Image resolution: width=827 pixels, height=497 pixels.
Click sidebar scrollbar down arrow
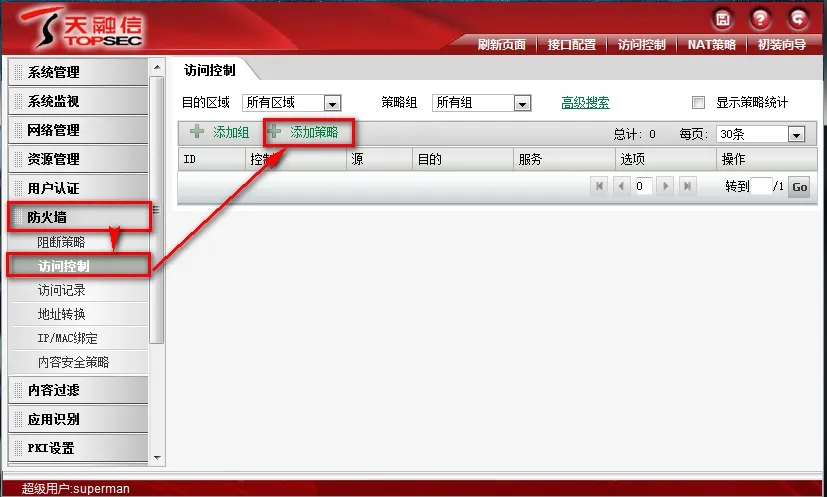point(157,458)
